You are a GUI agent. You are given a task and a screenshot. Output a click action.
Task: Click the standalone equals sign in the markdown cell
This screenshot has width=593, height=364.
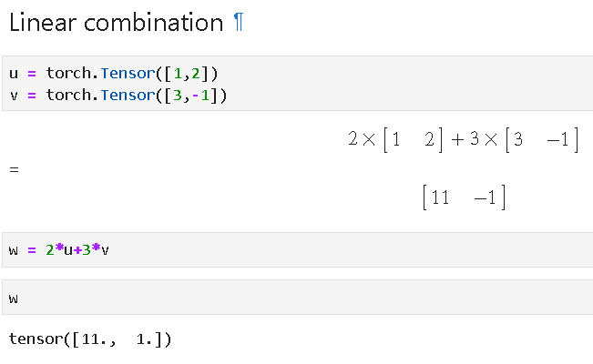coord(14,170)
